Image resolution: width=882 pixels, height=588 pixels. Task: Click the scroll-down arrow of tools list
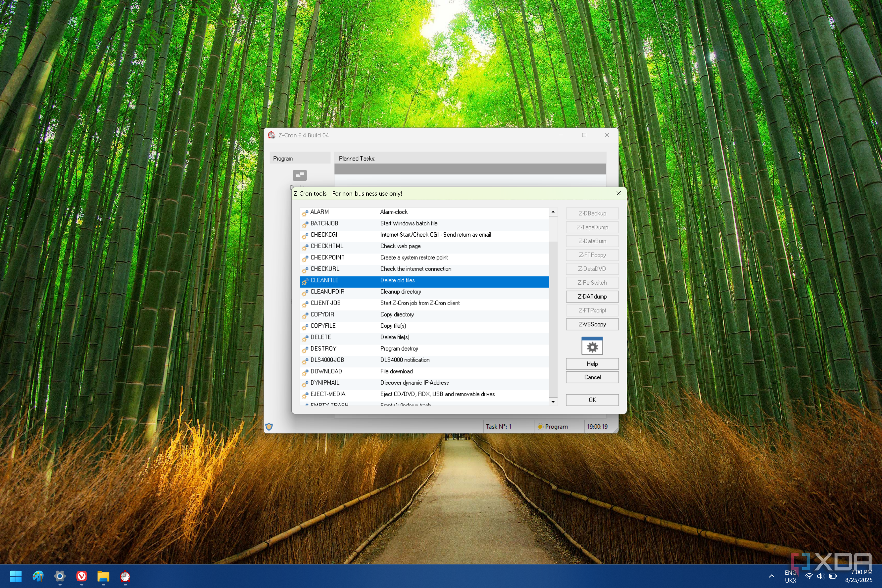553,402
